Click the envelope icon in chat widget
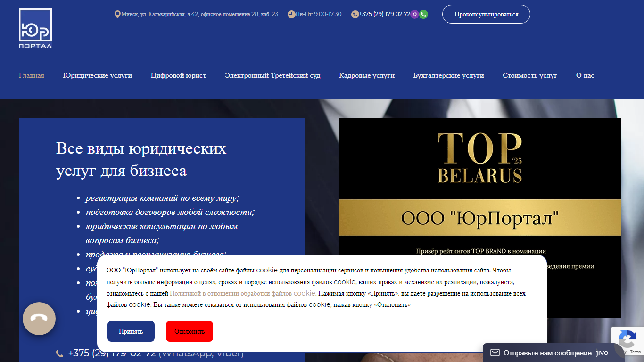 (495, 353)
